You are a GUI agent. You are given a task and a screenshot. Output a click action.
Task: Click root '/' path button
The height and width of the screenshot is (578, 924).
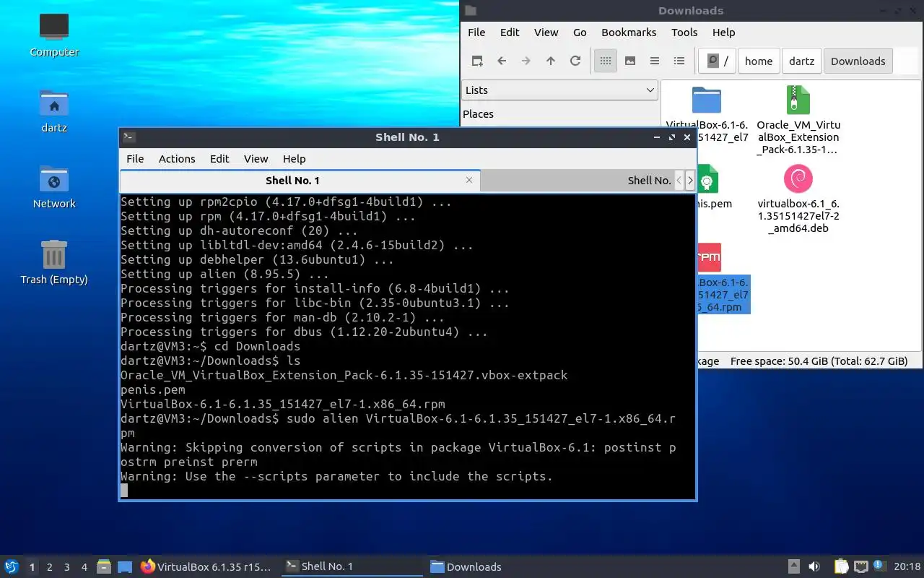coord(717,61)
